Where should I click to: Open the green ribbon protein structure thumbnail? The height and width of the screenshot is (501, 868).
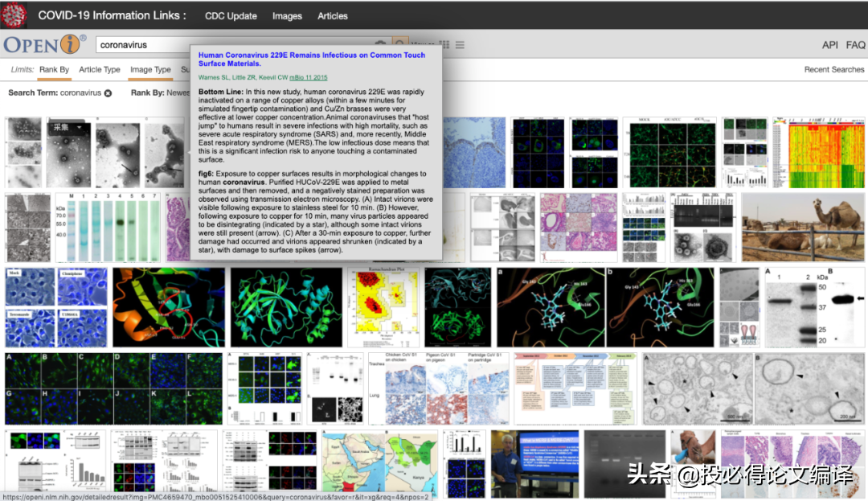pyautogui.click(x=286, y=308)
